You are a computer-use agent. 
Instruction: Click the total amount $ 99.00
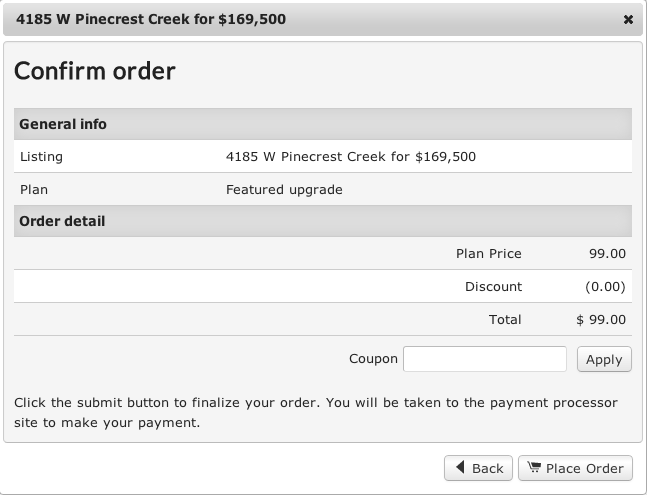pyautogui.click(x=601, y=320)
